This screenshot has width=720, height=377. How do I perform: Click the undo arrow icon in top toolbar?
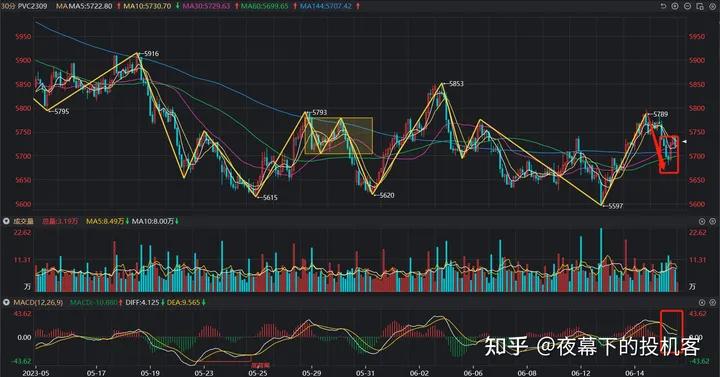coord(663,6)
